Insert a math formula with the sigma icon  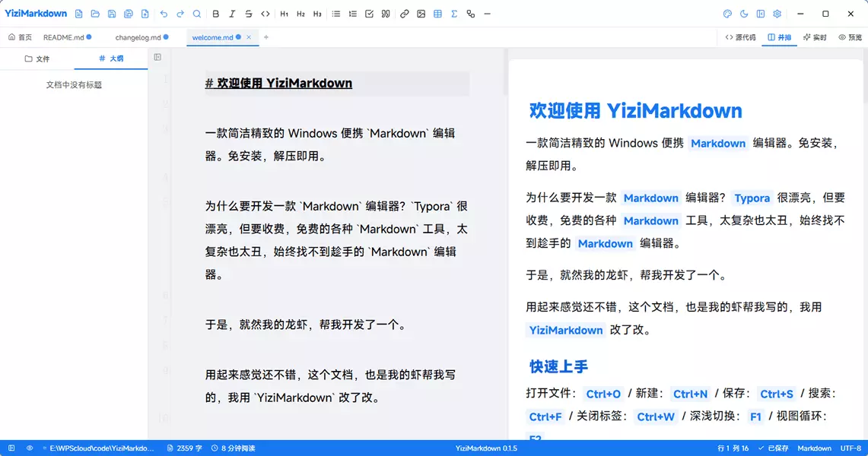click(x=454, y=14)
